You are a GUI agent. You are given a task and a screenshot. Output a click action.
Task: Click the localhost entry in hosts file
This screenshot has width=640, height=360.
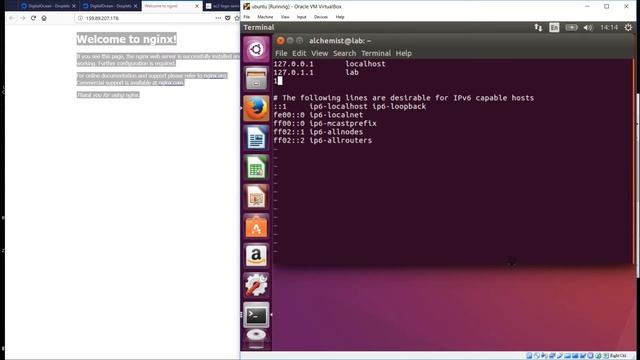click(x=365, y=64)
